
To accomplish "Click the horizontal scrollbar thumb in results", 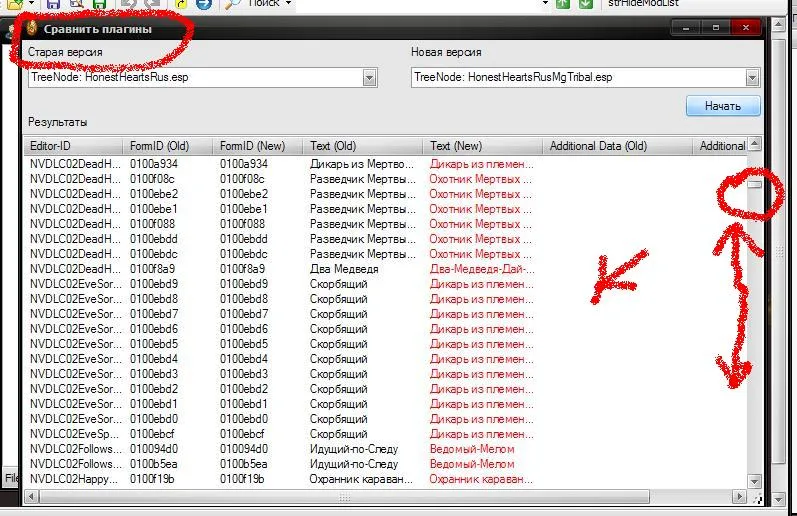I will click(344, 496).
